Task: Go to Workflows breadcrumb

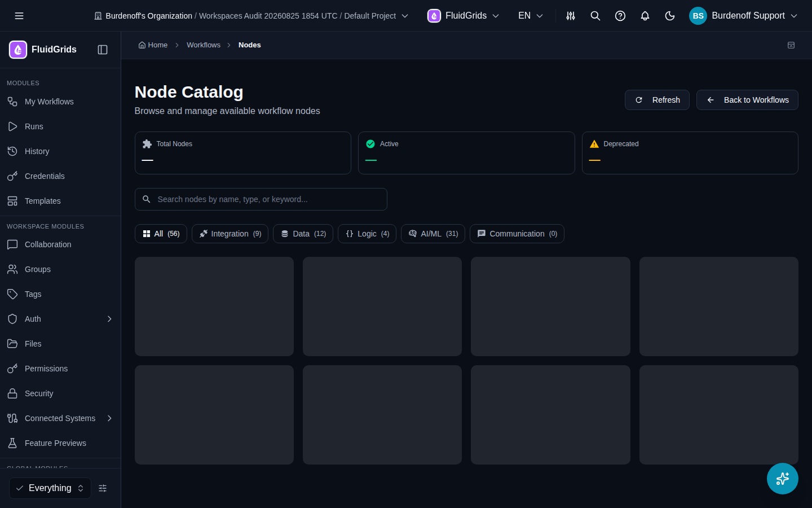Action: point(204,45)
